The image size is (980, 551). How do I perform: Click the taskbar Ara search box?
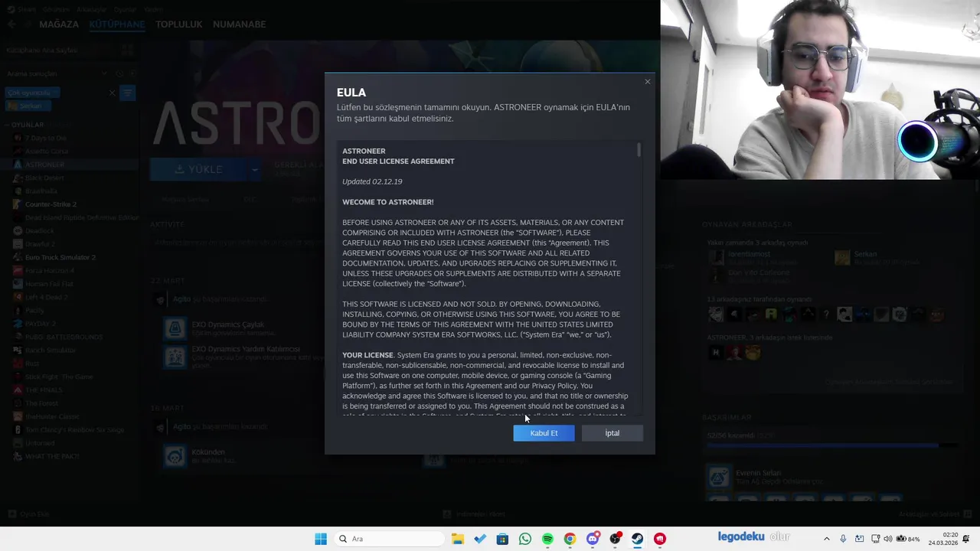click(389, 539)
